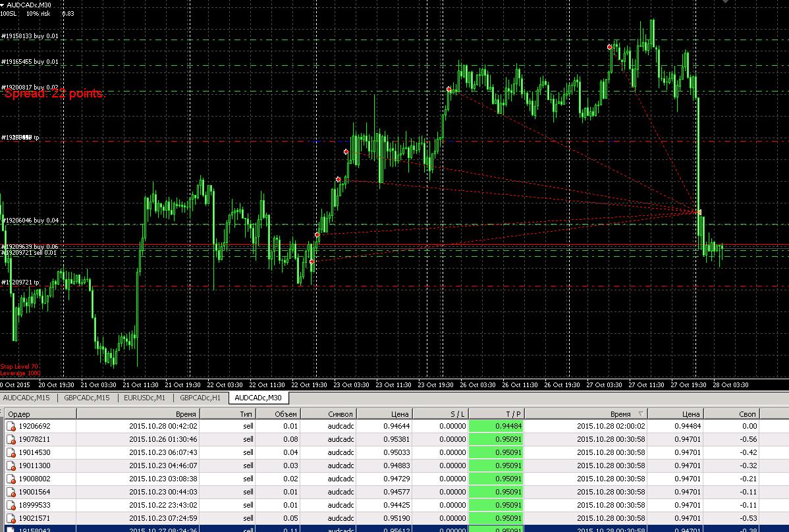Click the #19200817 buy 0.02 order label
This screenshot has width=789, height=532.
(30, 88)
